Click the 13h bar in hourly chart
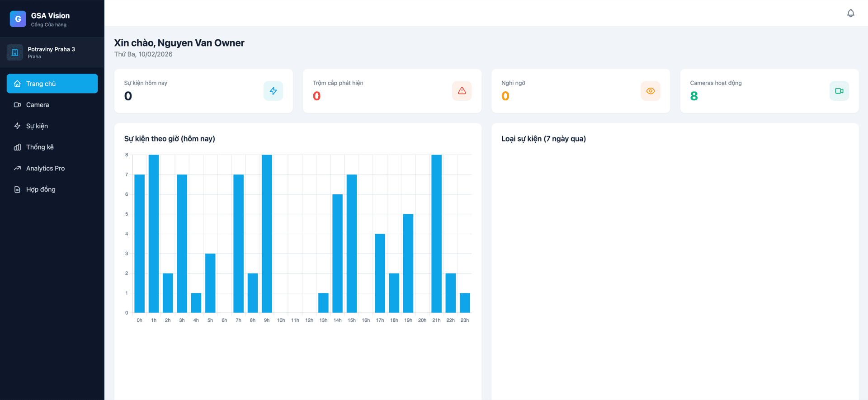 pos(323,303)
